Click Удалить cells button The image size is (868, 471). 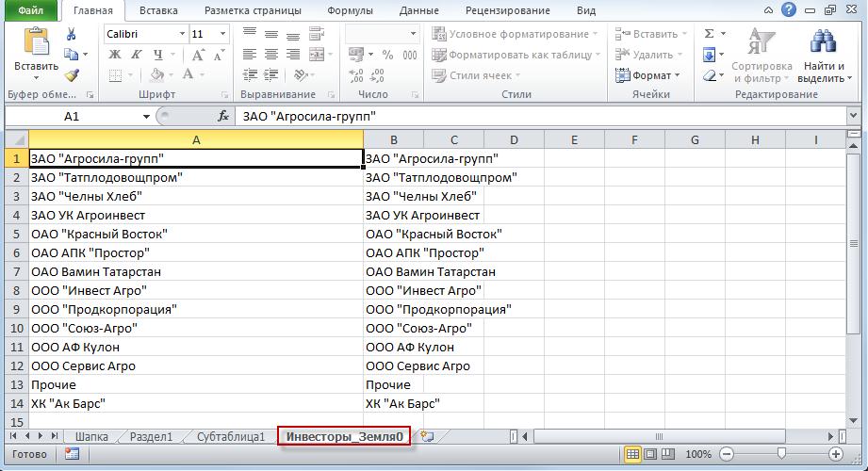click(x=648, y=55)
